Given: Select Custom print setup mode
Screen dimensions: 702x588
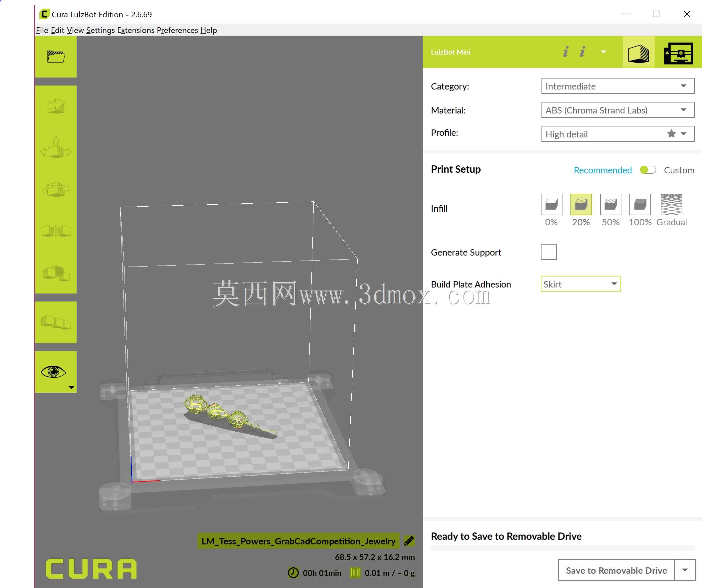Looking at the screenshot, I should (679, 170).
